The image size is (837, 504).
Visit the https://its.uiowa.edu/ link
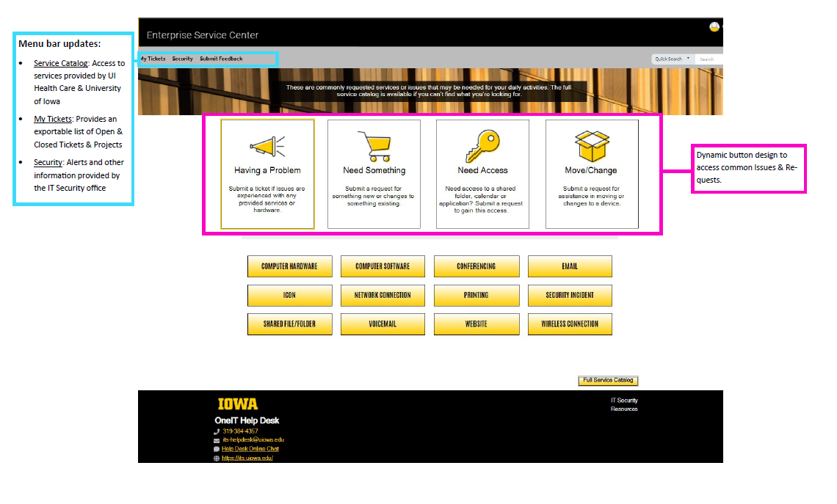tap(247, 458)
